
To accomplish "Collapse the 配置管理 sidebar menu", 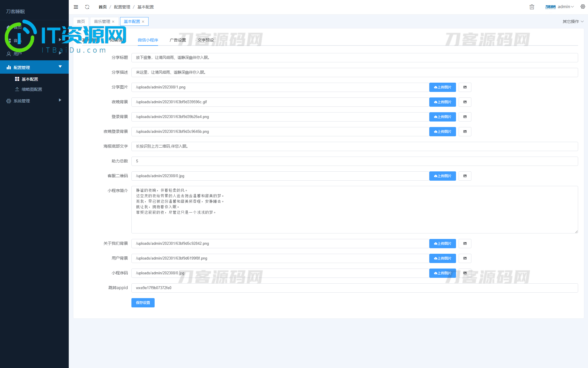I will tap(34, 67).
